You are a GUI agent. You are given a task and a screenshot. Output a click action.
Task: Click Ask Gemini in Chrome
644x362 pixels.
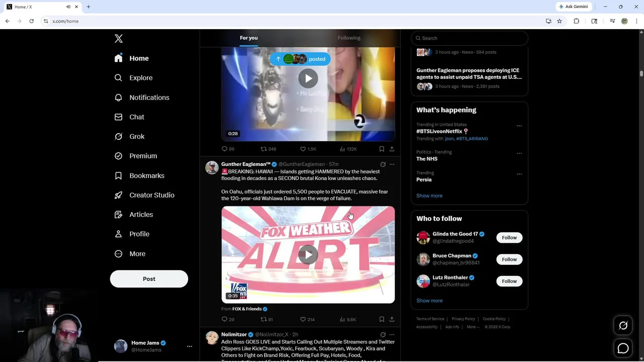(x=574, y=7)
